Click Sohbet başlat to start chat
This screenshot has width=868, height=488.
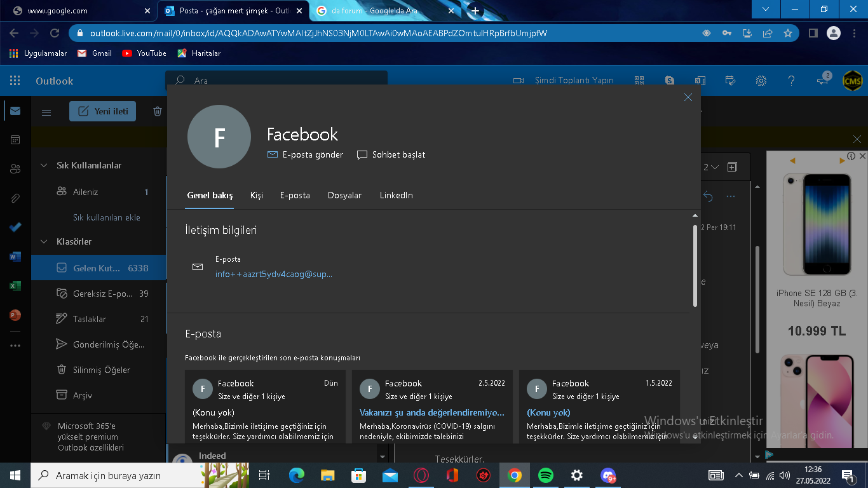(x=391, y=154)
